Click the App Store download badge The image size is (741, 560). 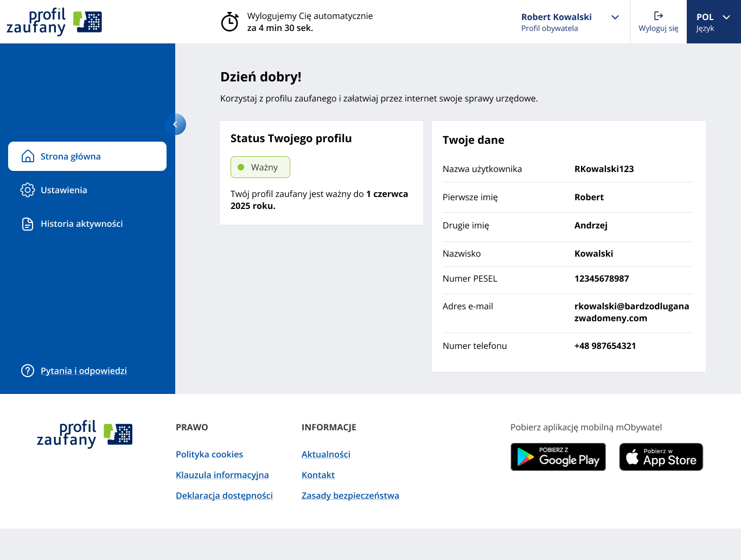[661, 457]
